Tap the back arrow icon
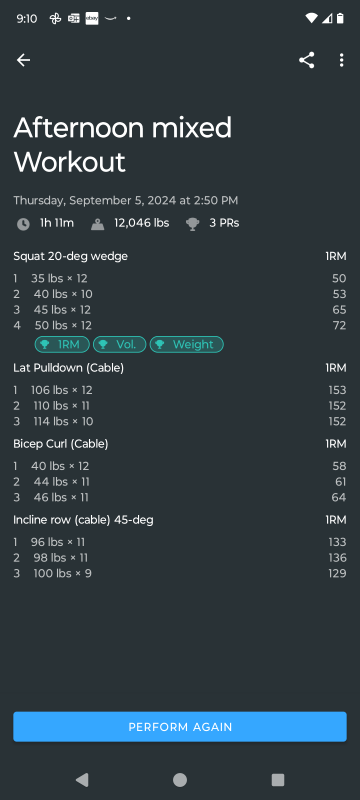The width and height of the screenshot is (360, 800). [x=23, y=60]
